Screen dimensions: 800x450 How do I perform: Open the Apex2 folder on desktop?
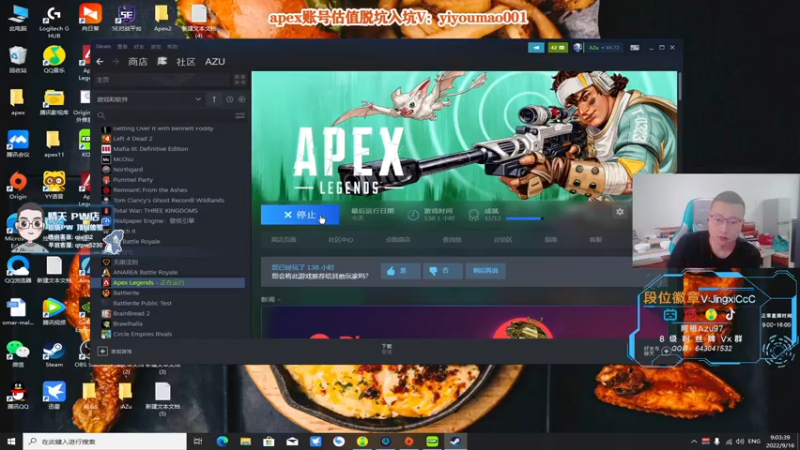click(x=162, y=18)
